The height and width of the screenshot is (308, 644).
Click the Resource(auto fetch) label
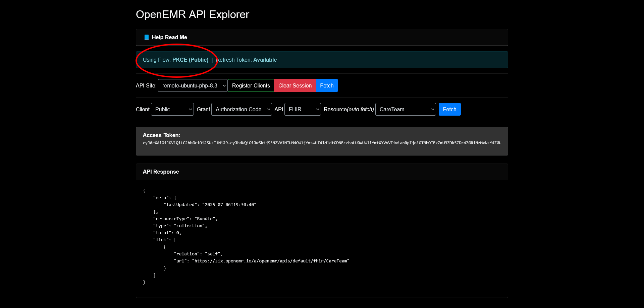[348, 109]
